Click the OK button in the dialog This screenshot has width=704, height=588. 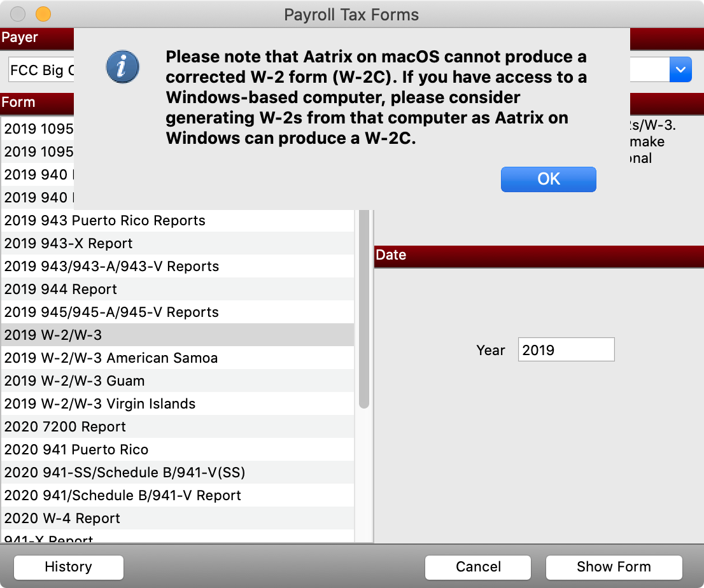pyautogui.click(x=548, y=179)
